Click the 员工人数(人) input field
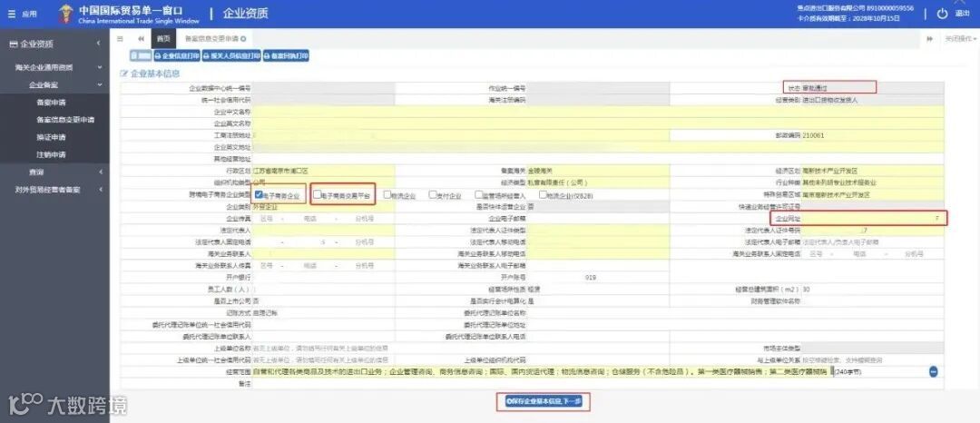Viewport: 980px width, 423px height. [x=323, y=290]
